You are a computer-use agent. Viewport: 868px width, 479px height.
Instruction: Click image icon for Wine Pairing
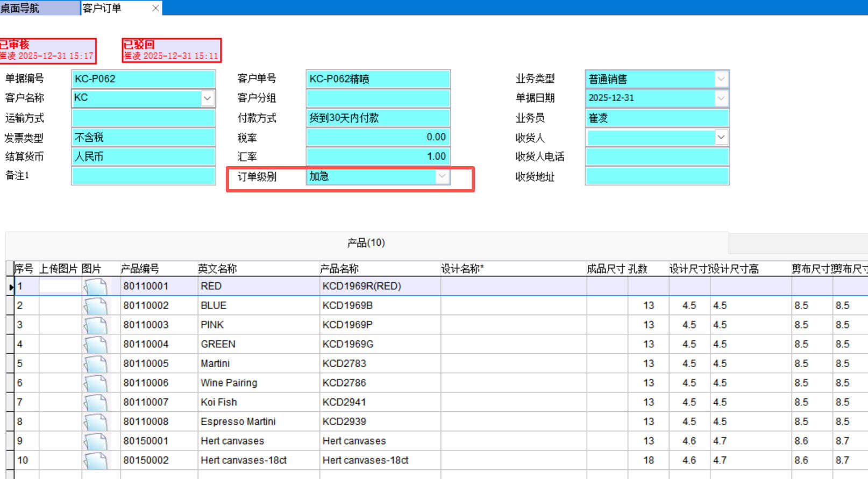coord(96,383)
